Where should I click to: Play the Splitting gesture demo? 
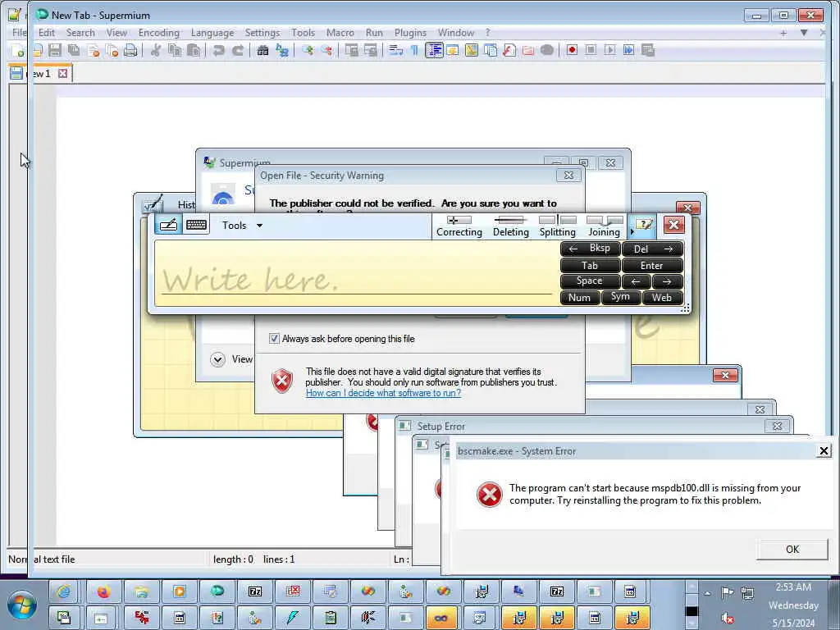point(557,226)
